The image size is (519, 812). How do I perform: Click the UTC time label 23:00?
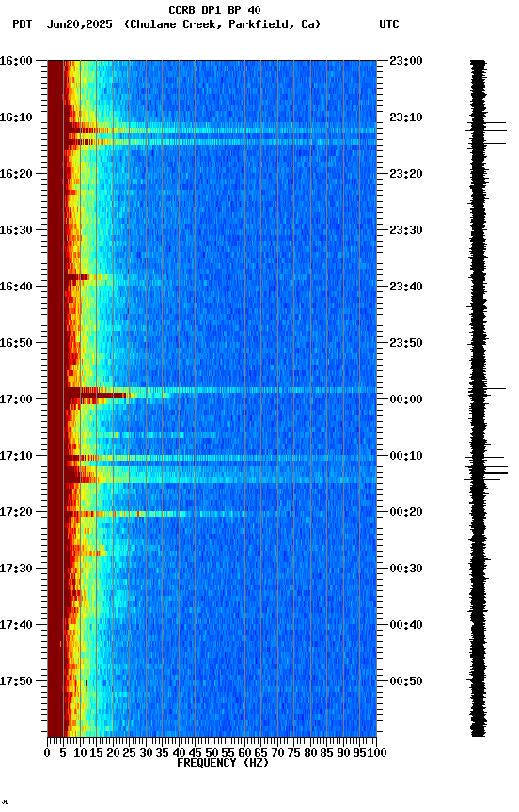pos(406,61)
